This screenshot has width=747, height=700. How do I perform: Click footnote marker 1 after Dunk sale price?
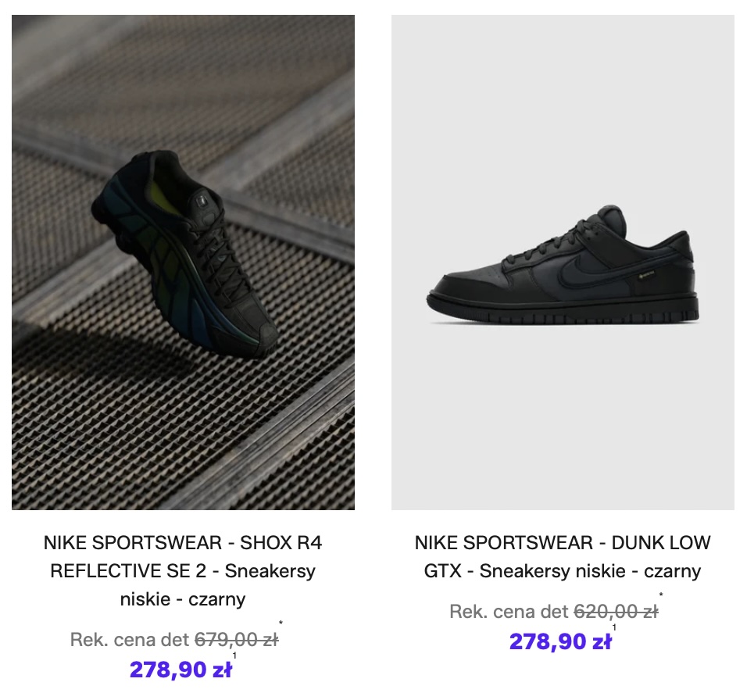tap(615, 627)
